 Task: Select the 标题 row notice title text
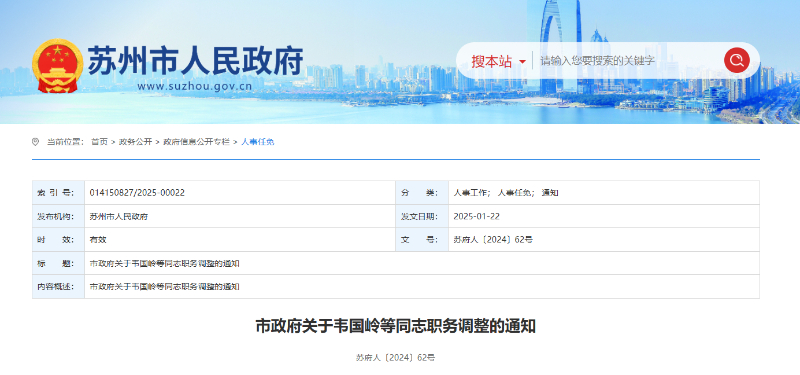165,263
